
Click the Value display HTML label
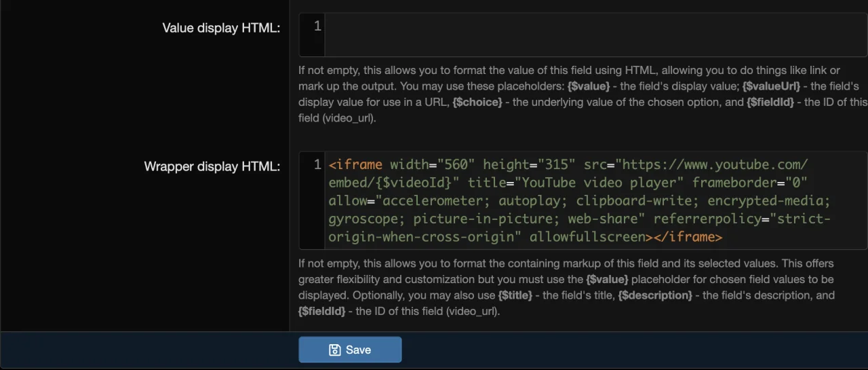click(x=221, y=28)
